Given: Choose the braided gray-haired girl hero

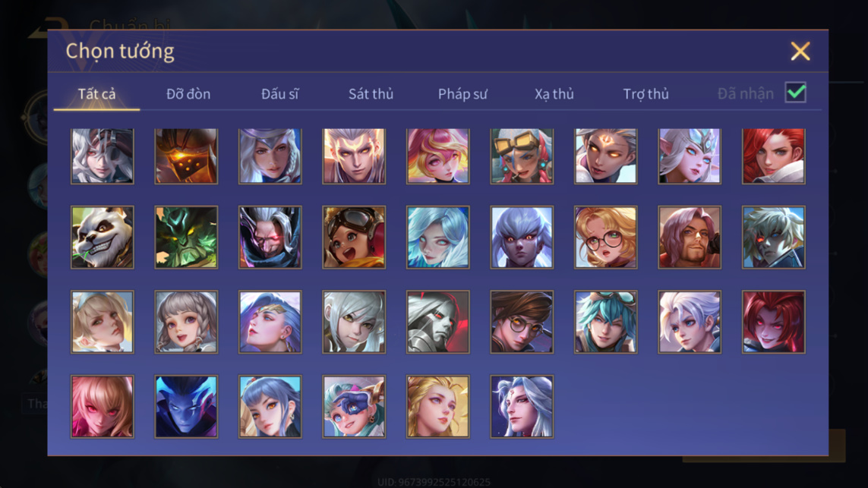Looking at the screenshot, I should click(186, 322).
